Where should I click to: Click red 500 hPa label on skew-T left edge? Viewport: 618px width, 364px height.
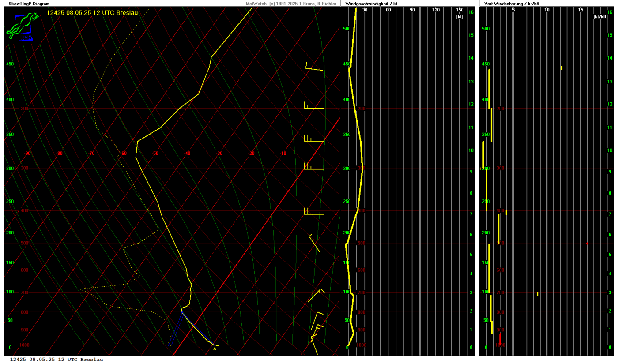25,243
